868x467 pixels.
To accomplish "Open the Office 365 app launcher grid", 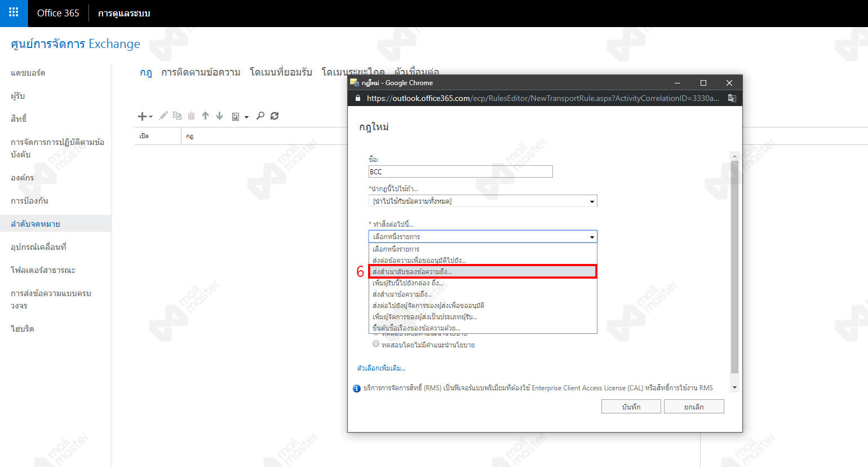I will point(14,13).
